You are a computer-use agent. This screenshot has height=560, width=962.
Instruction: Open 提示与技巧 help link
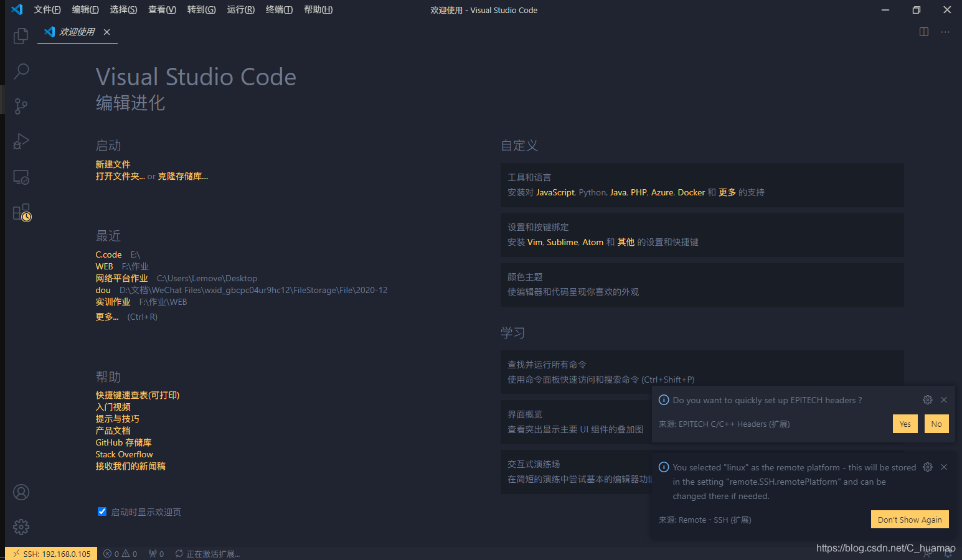click(x=117, y=419)
